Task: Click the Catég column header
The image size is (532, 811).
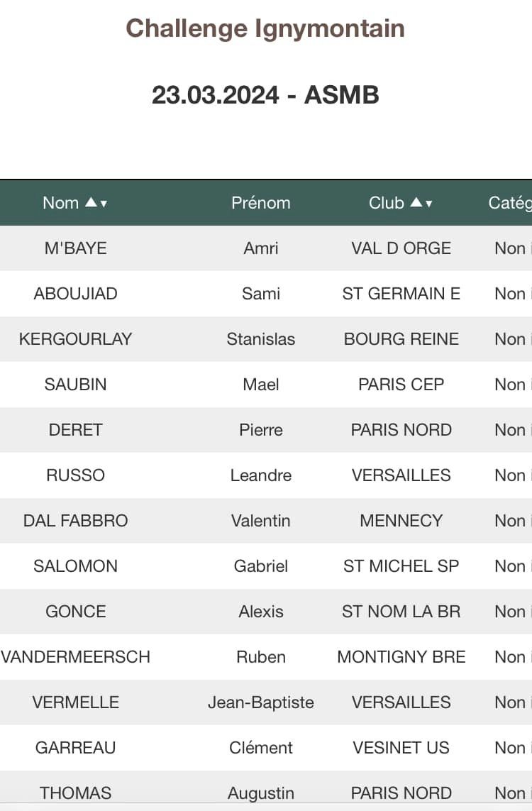Action: pos(510,203)
